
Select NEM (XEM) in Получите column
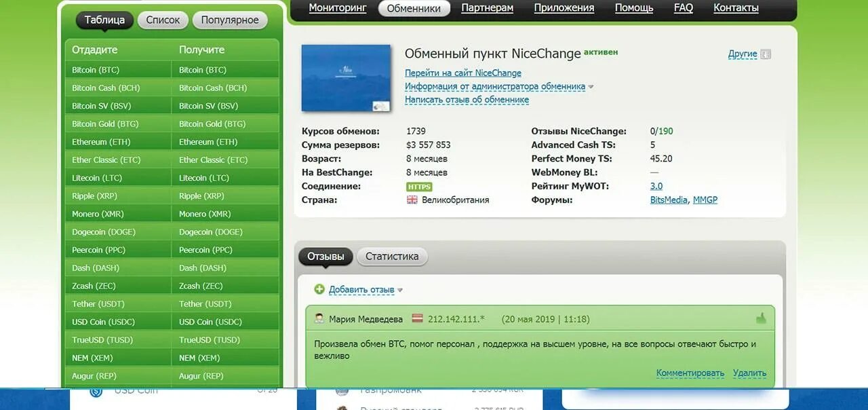click(x=225, y=358)
